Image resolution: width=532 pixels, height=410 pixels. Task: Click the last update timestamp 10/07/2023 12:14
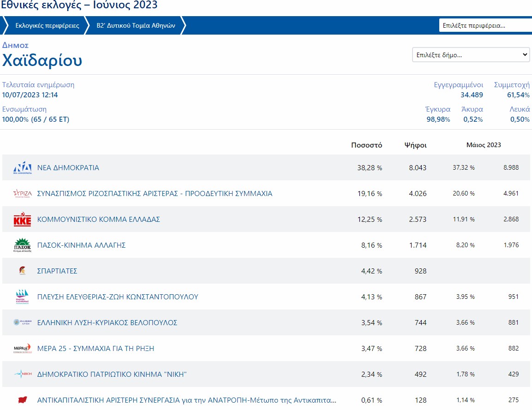30,95
